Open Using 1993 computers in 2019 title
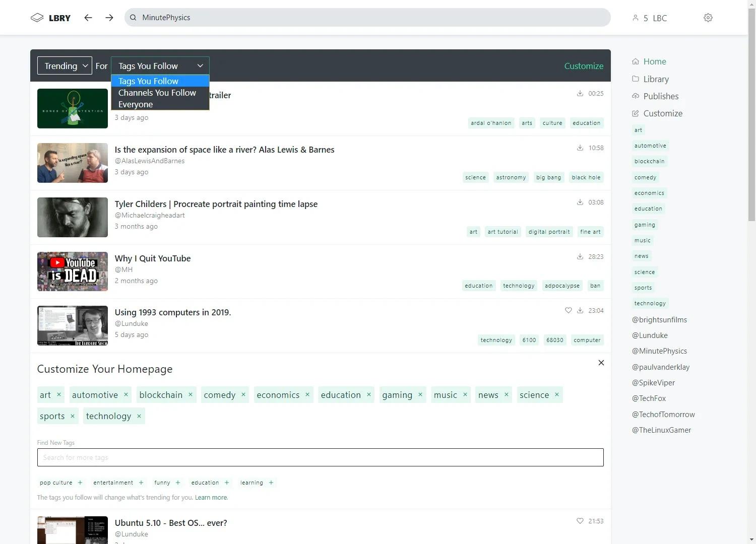This screenshot has height=544, width=756. pos(173,312)
